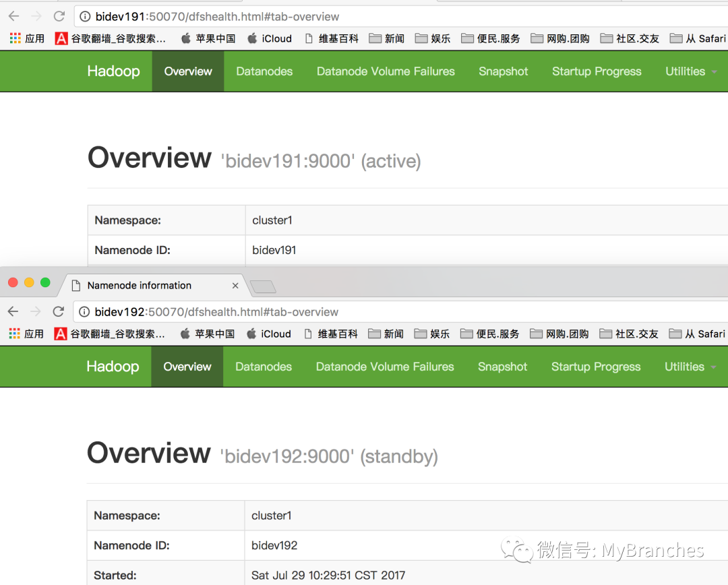Open the 维基百科 bookmark in the bidev191 window
The image size is (728, 585).
[x=332, y=38]
